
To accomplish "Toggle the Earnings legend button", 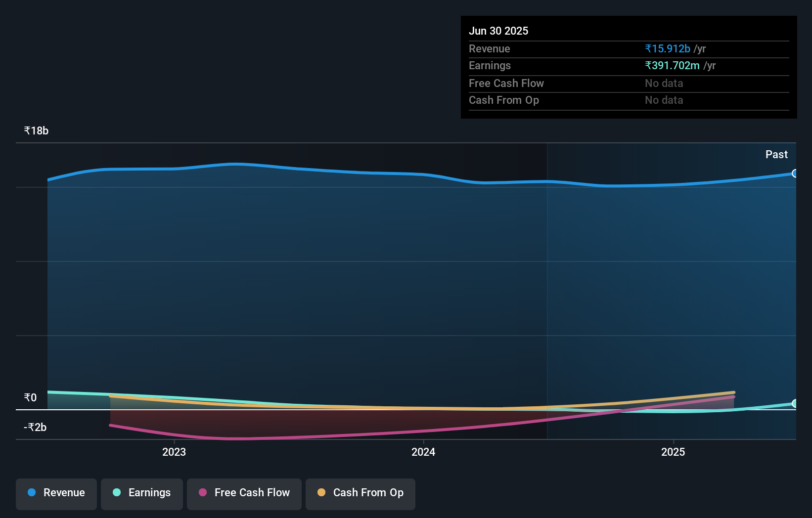I will tap(142, 494).
